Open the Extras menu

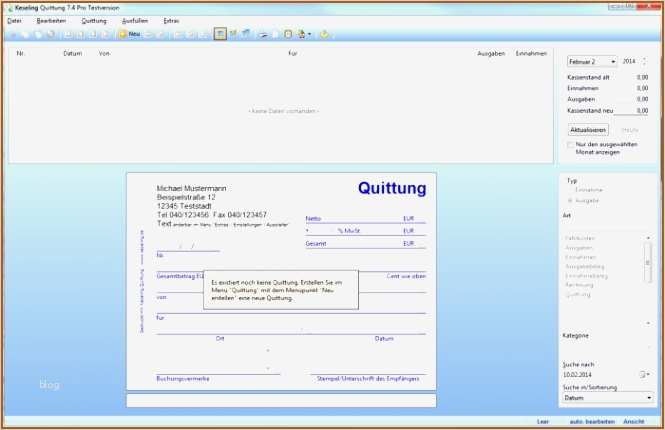point(171,21)
